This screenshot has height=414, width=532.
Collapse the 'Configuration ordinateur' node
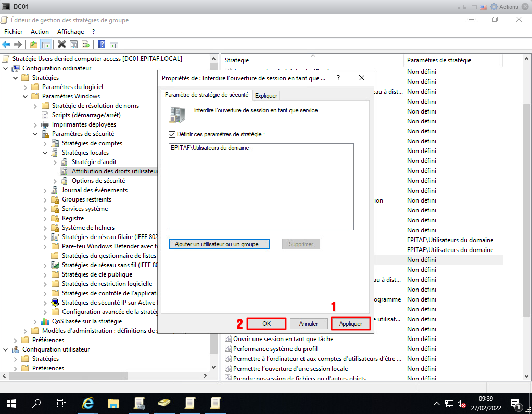[6, 68]
